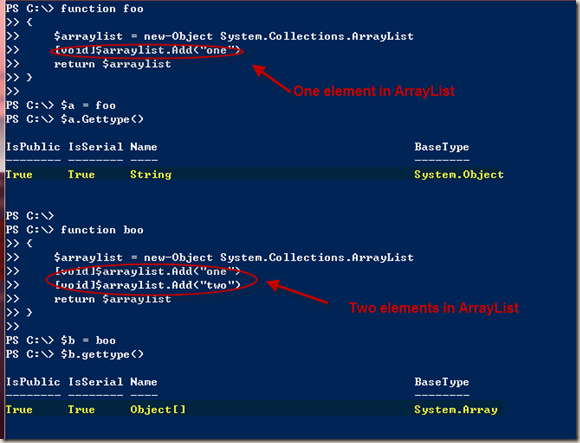Click the 'System.Array' base type value
Screen dimensions: 580x443
click(x=456, y=409)
